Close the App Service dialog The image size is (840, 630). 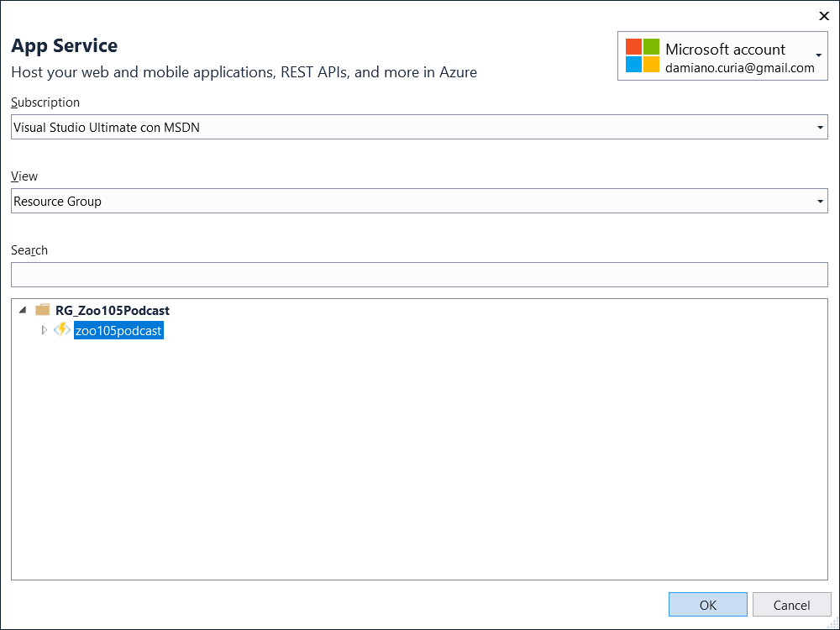[x=823, y=16]
